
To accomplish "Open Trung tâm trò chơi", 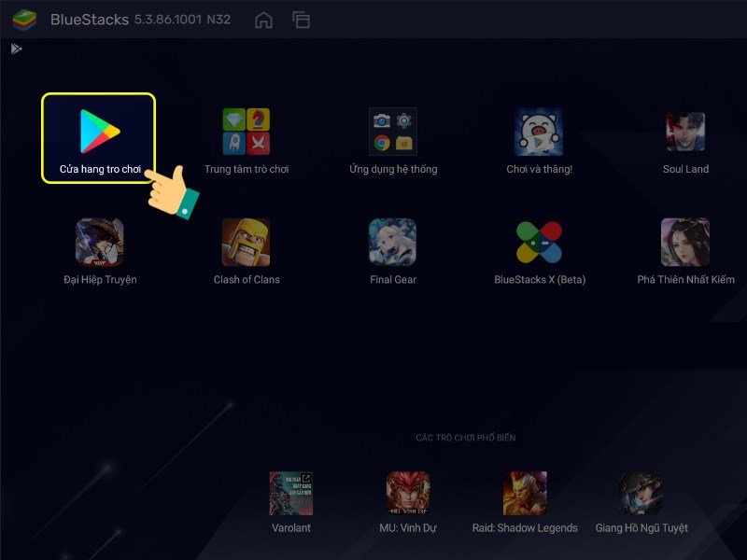I will tap(245, 133).
